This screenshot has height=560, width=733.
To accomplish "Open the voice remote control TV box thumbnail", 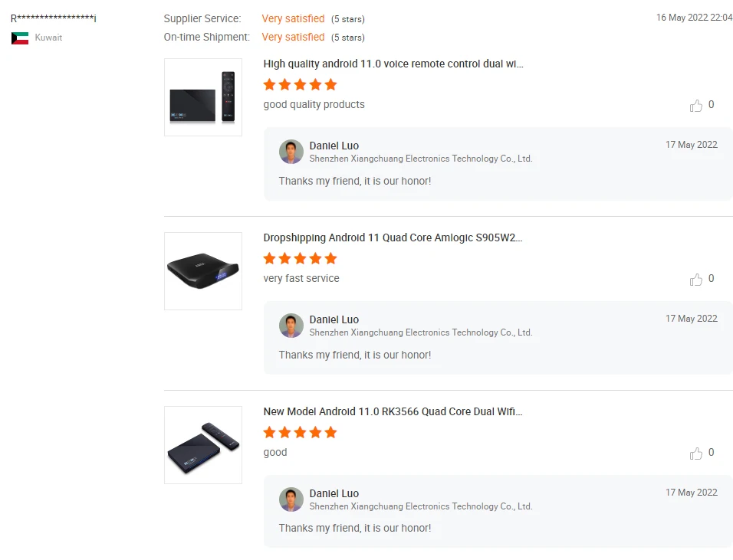I will click(x=203, y=97).
